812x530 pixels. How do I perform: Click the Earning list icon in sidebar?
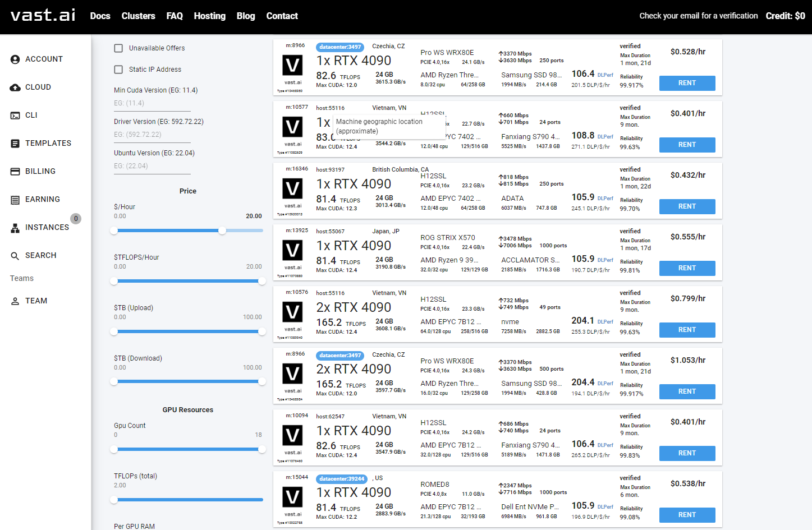15,200
